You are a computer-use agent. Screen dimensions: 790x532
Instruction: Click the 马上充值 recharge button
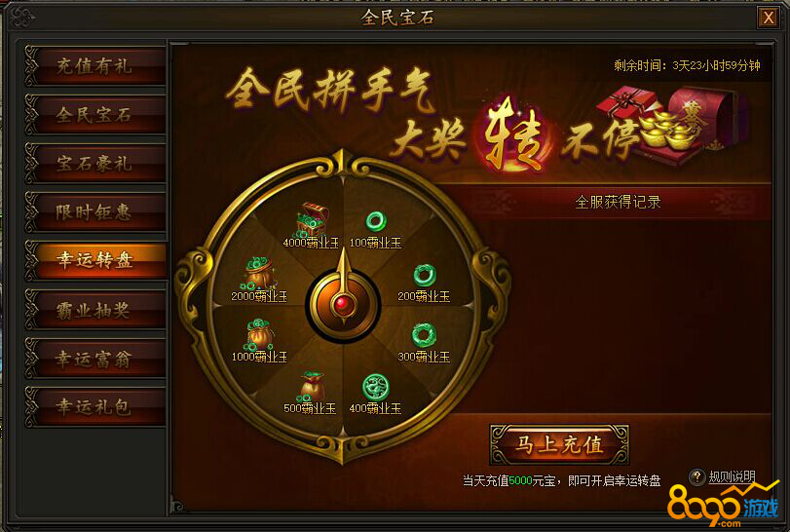[x=559, y=445]
